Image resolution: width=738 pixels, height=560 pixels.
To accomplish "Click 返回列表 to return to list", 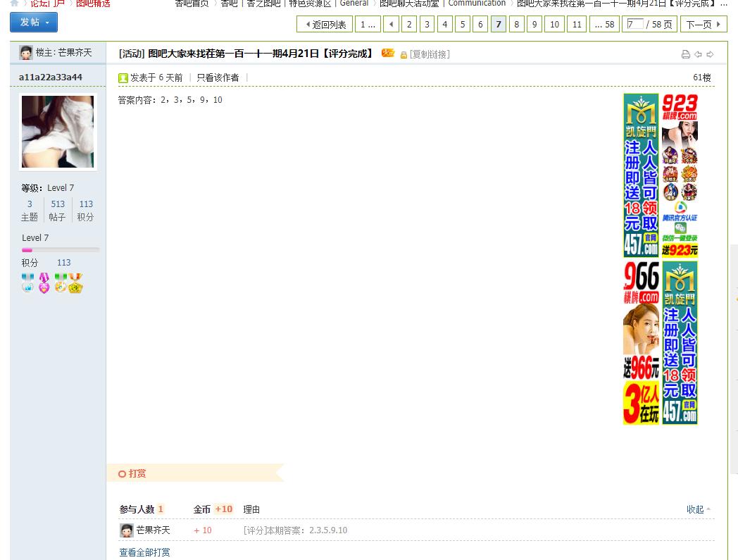I will [x=325, y=25].
